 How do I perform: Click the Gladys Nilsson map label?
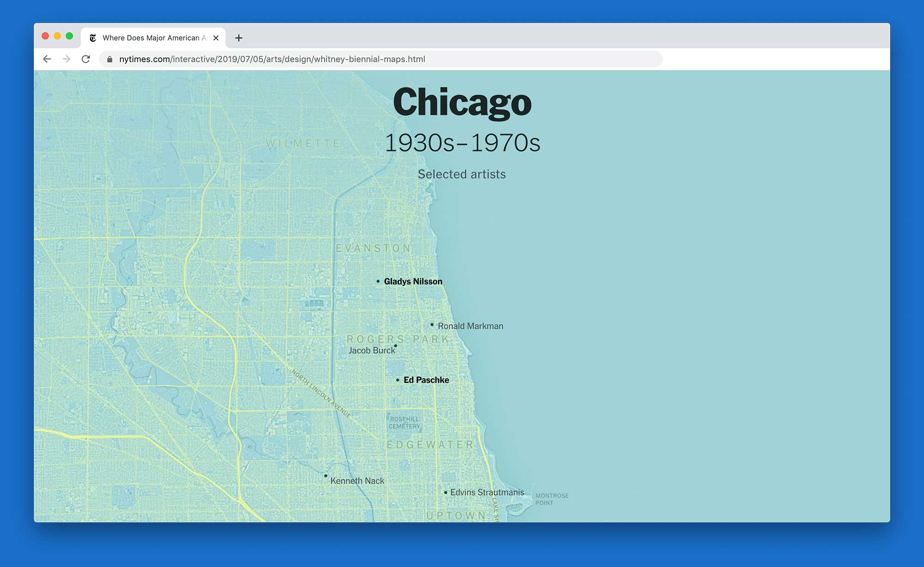tap(413, 281)
